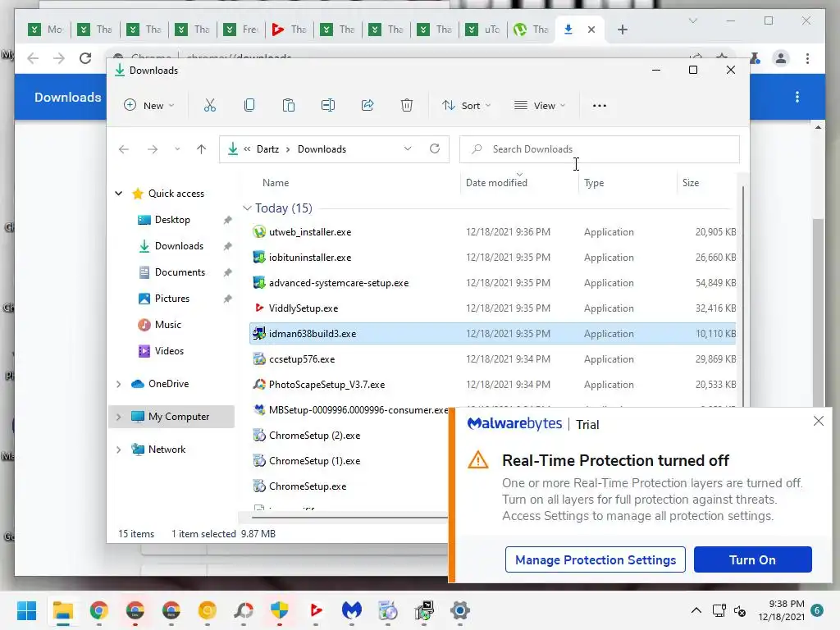Open Malwarebytes from the taskbar
The width and height of the screenshot is (840, 630).
click(x=351, y=610)
